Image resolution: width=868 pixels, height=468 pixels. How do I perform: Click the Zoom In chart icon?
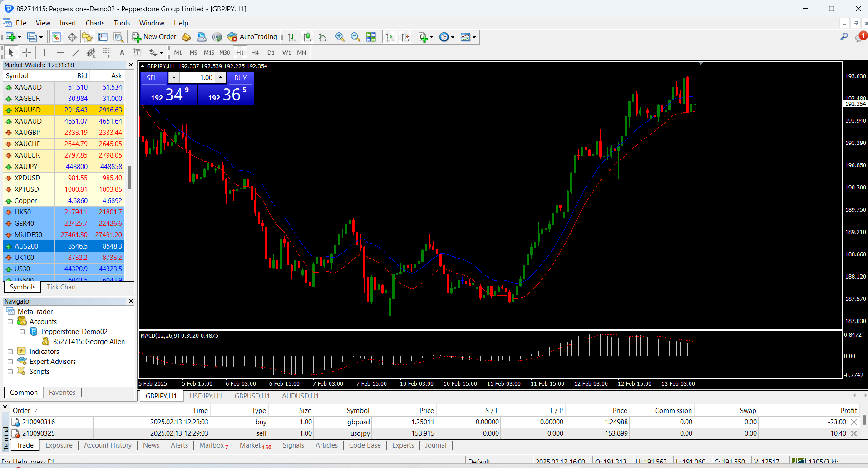tap(340, 37)
